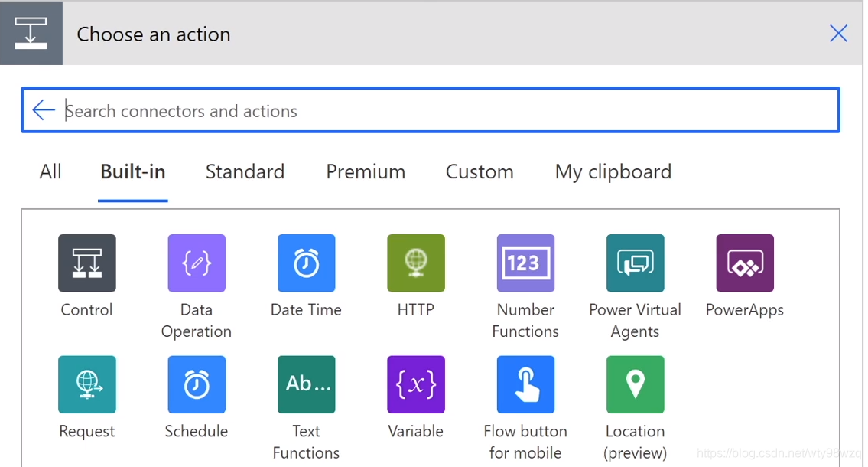Click the back arrow in search box
This screenshot has height=467, width=868.
(x=44, y=110)
